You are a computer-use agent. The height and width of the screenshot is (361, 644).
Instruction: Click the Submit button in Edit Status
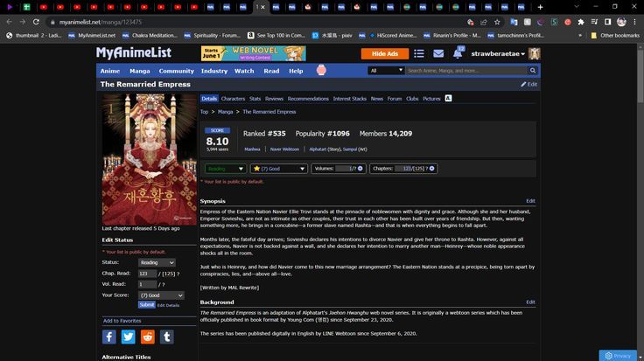pos(147,305)
